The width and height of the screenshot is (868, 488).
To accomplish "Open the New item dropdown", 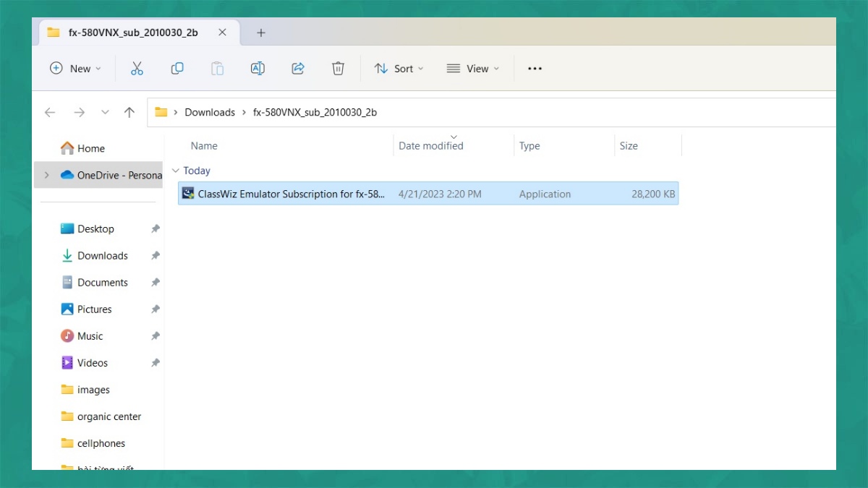I will point(75,69).
